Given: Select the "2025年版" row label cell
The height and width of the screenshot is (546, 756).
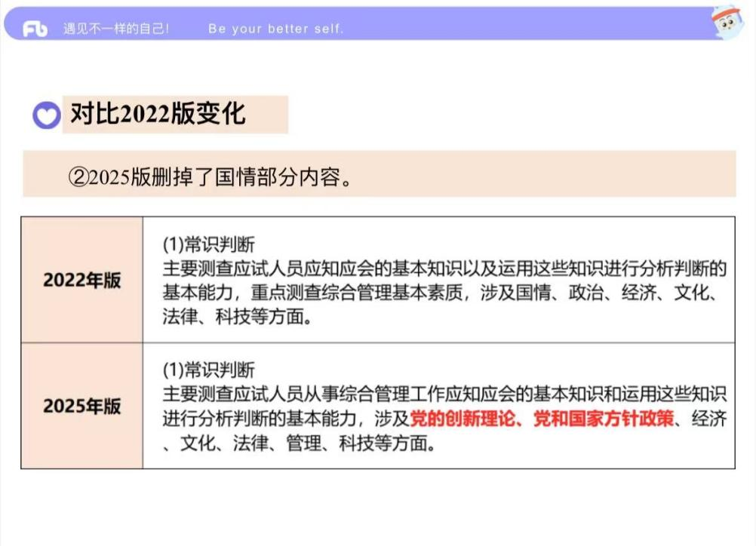Looking at the screenshot, I should [x=81, y=406].
